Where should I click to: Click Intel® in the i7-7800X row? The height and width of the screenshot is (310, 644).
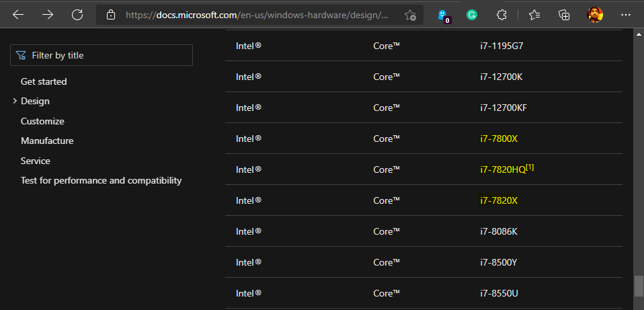tap(249, 139)
